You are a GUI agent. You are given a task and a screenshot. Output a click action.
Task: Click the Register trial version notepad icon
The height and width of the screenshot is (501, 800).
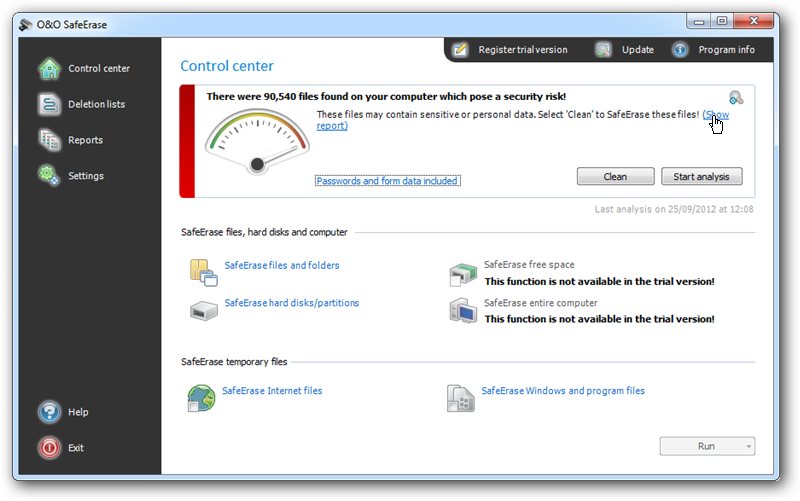click(x=460, y=49)
